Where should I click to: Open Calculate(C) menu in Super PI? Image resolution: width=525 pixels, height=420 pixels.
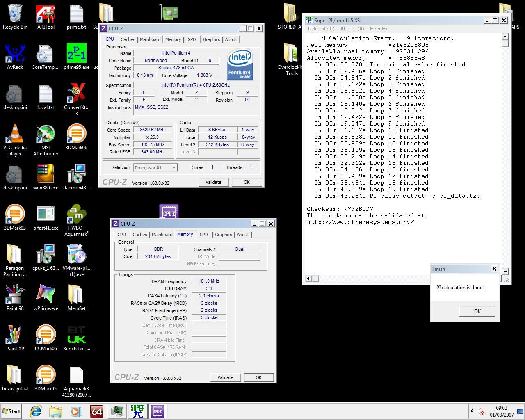tap(321, 29)
